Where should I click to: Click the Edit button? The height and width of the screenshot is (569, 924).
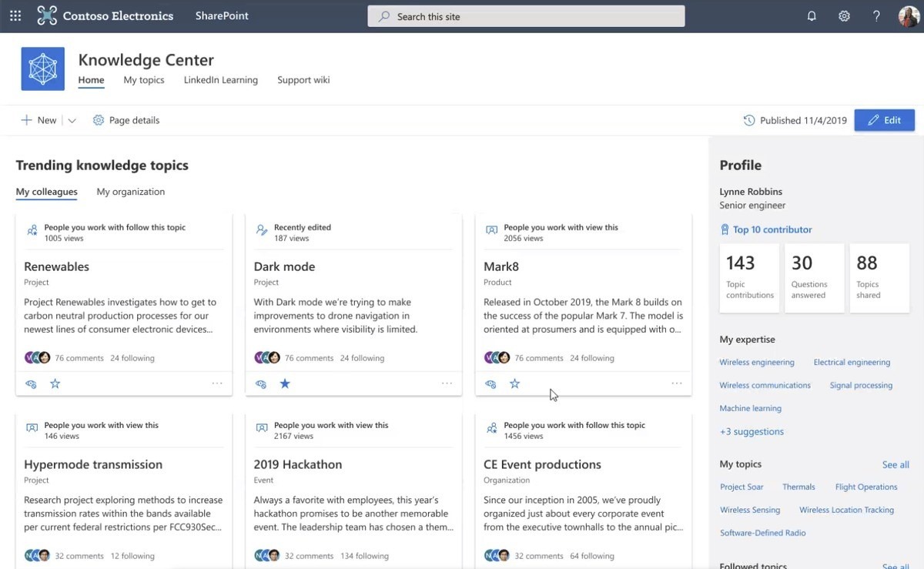pyautogui.click(x=884, y=120)
